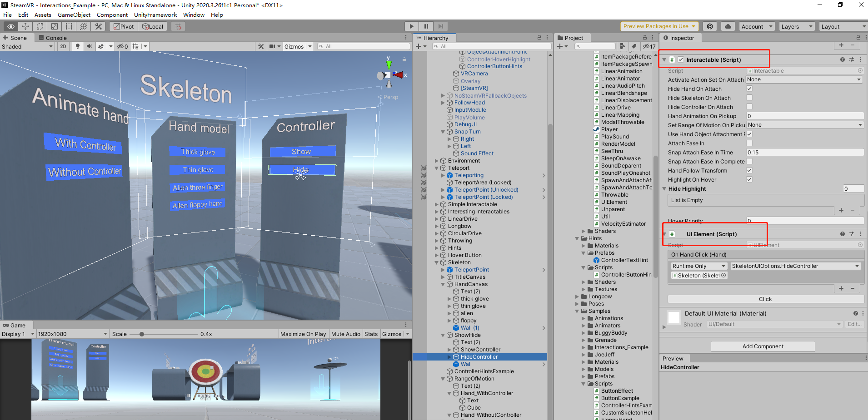Open Interactable script help icon
Viewport: 868px width, 420px height.
pyautogui.click(x=843, y=59)
